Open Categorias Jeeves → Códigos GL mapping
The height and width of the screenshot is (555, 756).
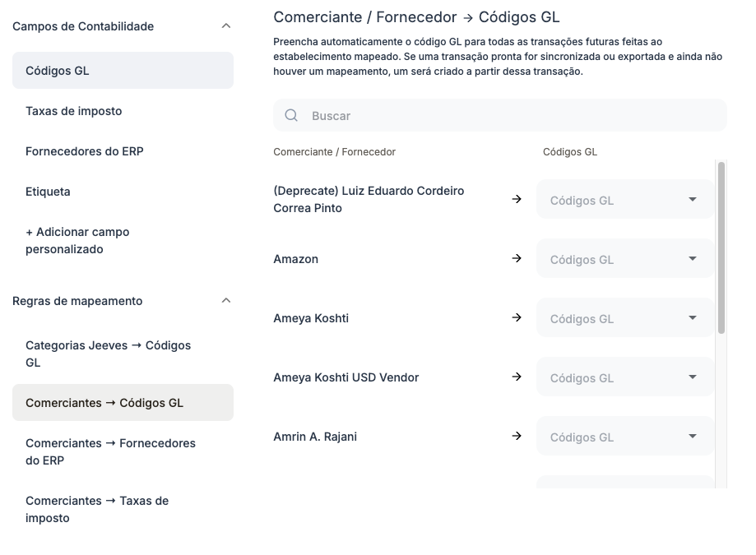click(108, 354)
